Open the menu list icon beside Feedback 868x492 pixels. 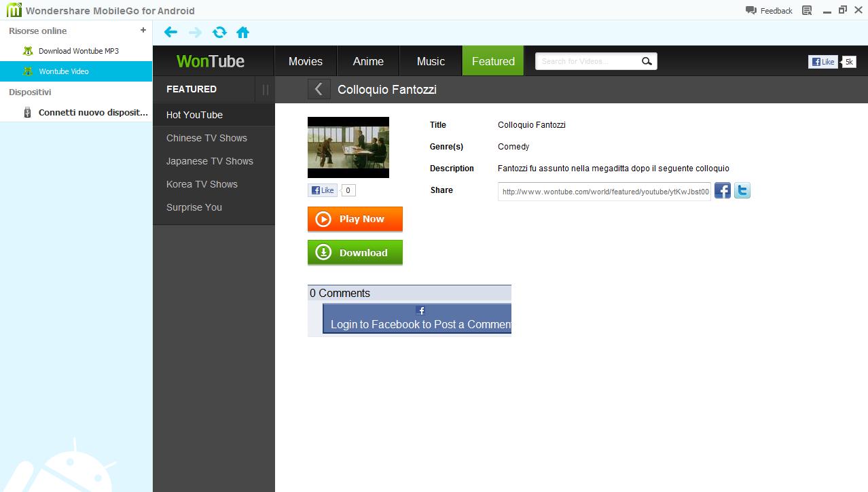[807, 10]
